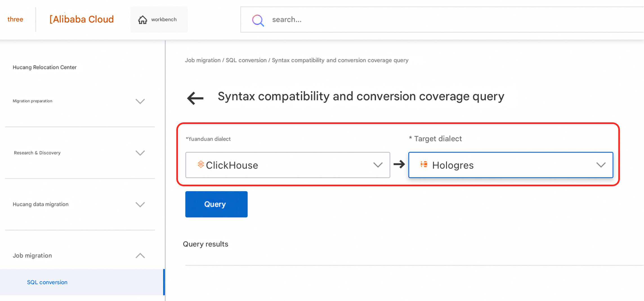Image resolution: width=644 pixels, height=301 pixels.
Task: Open the Yuanduan dialect dropdown chevron
Action: pos(378,165)
